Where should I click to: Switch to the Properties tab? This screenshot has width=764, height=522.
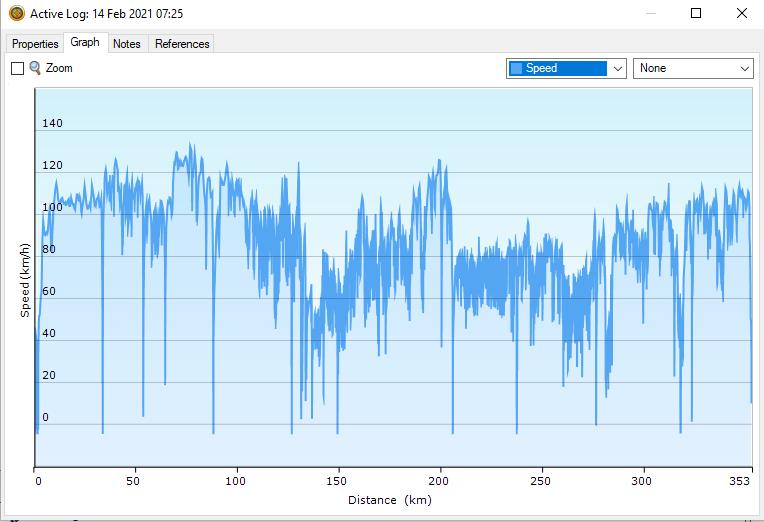pos(35,44)
